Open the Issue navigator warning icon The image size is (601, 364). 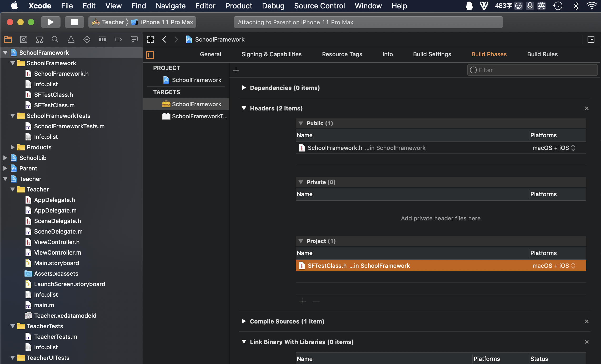pyautogui.click(x=71, y=39)
